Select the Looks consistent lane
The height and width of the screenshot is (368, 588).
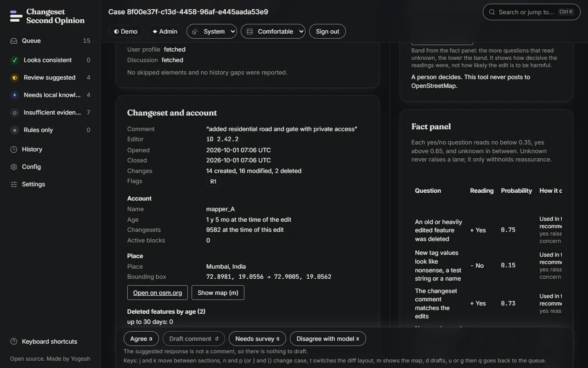tap(51, 60)
